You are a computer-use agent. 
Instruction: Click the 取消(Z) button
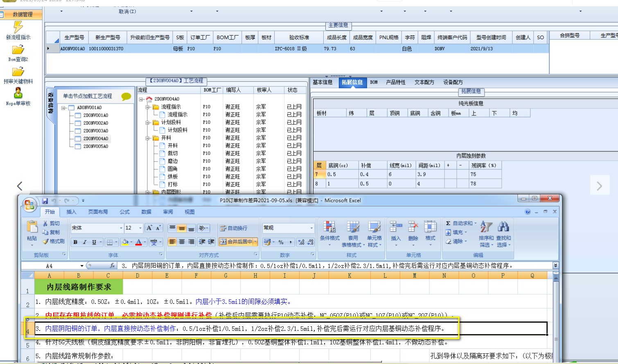(x=127, y=11)
